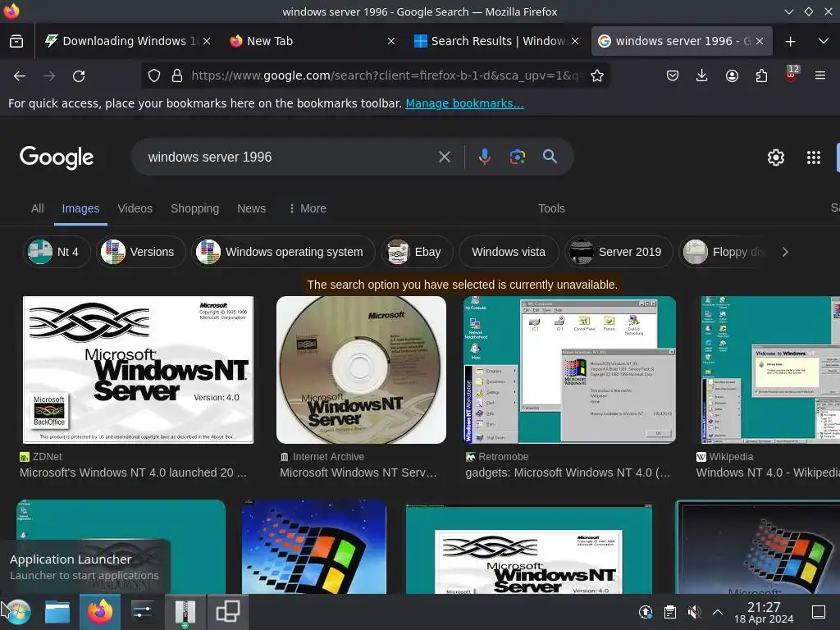Expand the More search categories menu
The image size is (840, 630).
(308, 208)
